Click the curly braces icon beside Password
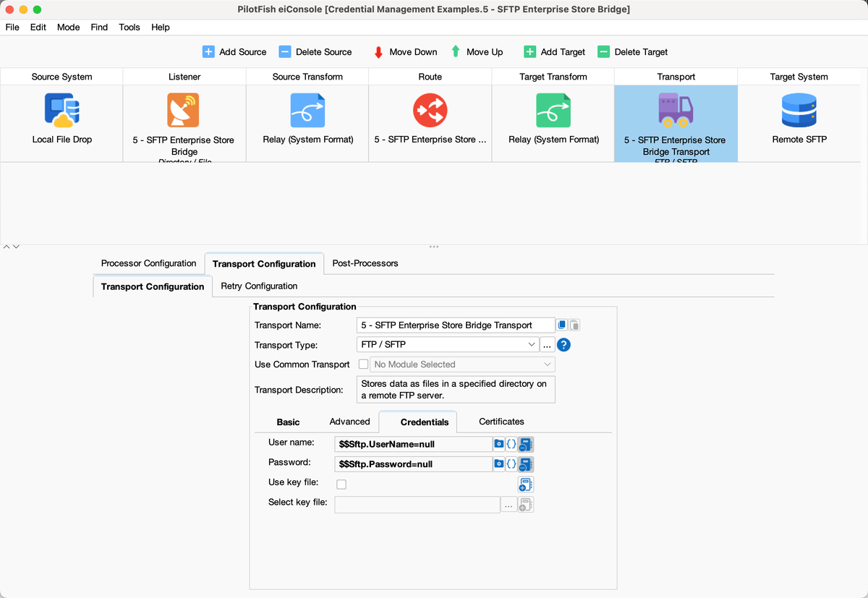The image size is (868, 598). click(x=511, y=464)
